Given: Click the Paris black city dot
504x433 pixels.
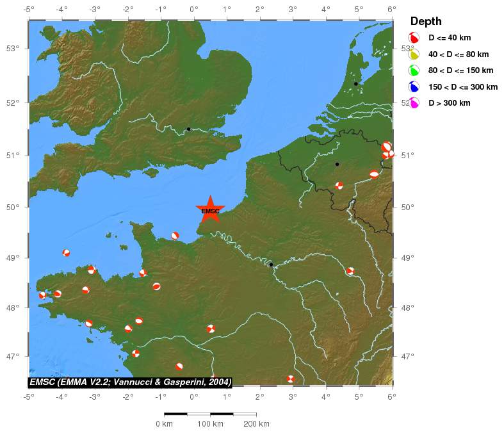Looking at the screenshot, I should (271, 265).
